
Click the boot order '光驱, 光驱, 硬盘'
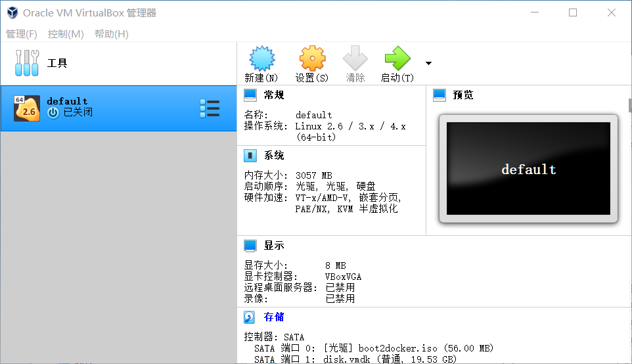tap(336, 187)
